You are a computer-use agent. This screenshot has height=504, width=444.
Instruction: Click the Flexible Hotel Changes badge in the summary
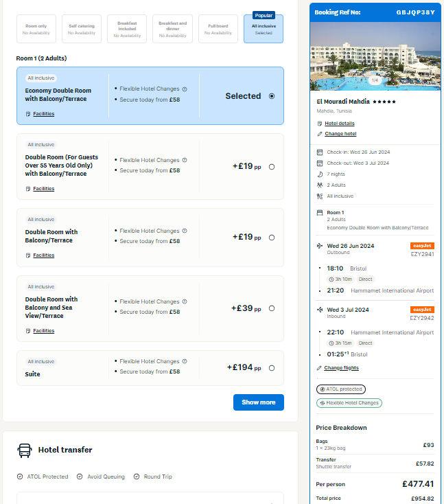[349, 403]
